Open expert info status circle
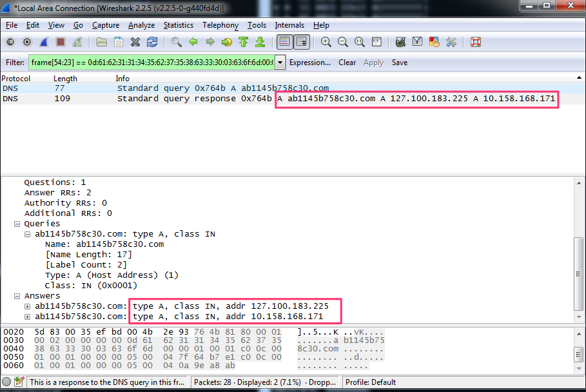586x392 pixels. tap(6, 382)
